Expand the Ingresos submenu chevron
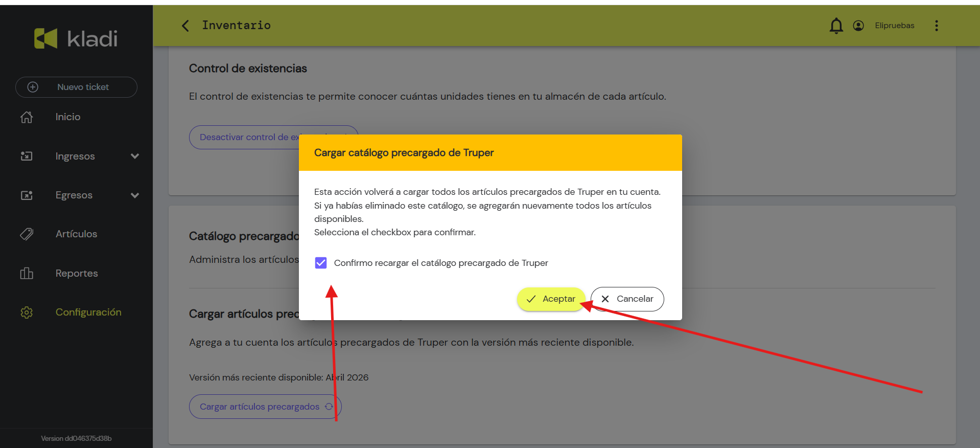The image size is (980, 448). 135,156
